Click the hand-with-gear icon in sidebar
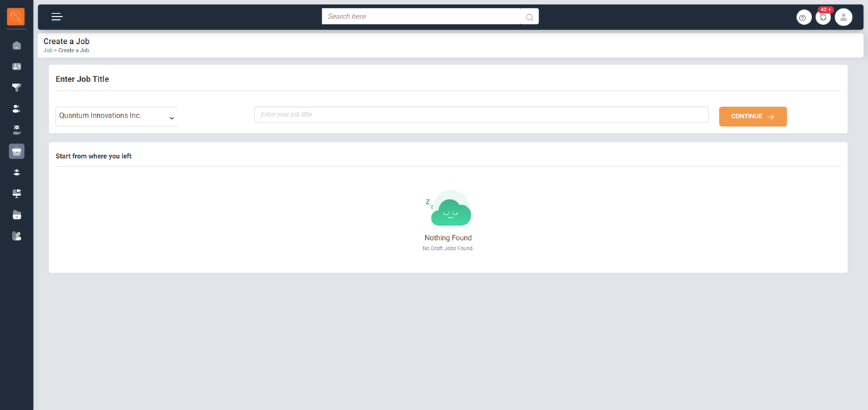This screenshot has height=410, width=868. (x=16, y=130)
